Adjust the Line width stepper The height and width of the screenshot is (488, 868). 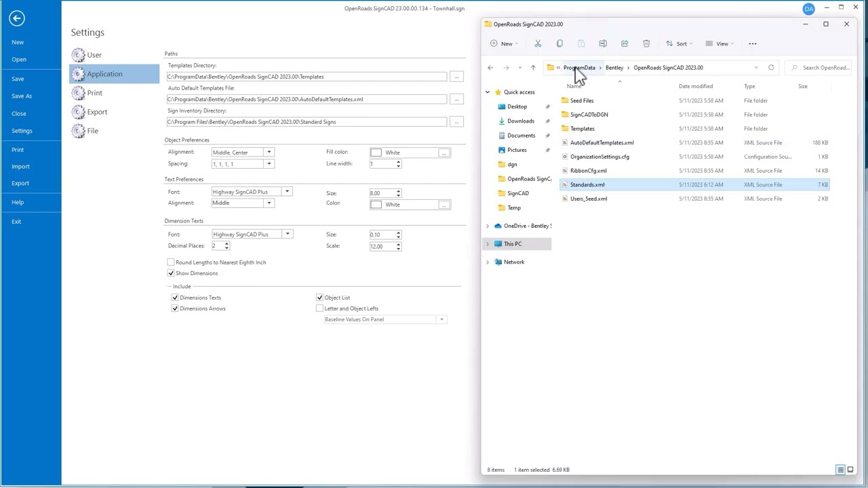coord(398,164)
